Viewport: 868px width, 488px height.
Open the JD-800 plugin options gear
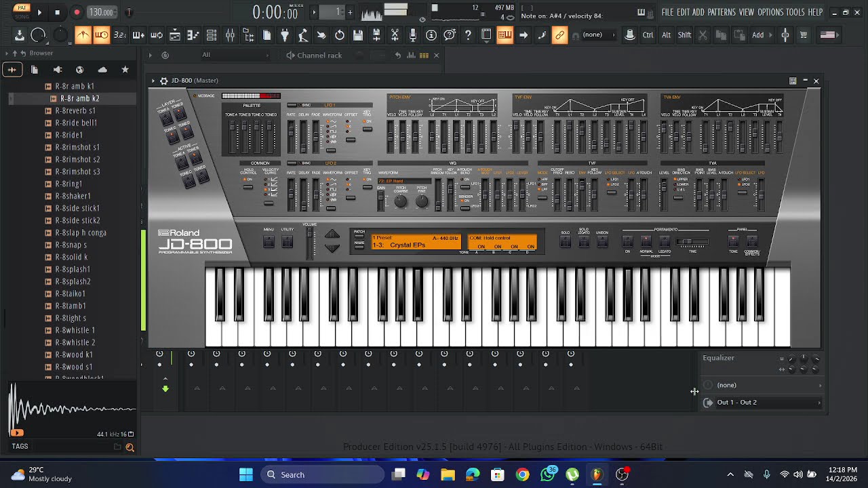(163, 81)
